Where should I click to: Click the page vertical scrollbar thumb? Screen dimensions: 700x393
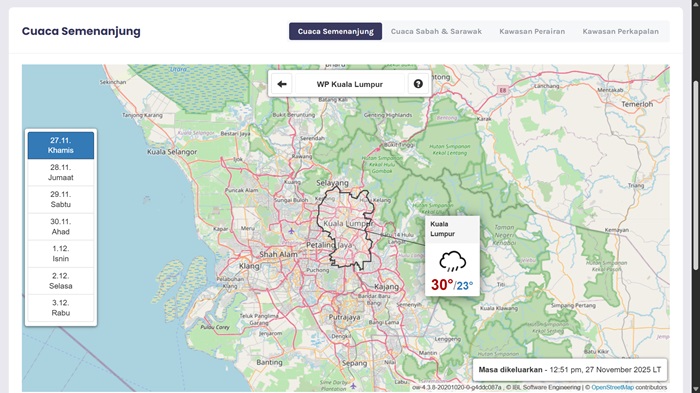[696, 175]
